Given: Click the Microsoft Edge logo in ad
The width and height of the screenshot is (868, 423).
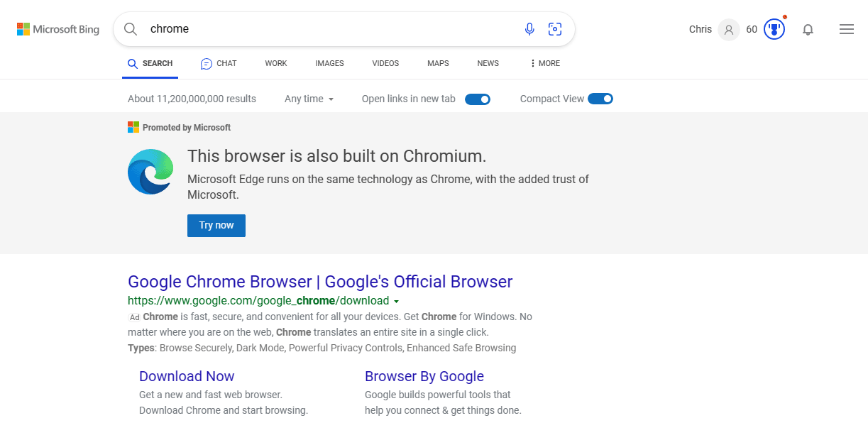Looking at the screenshot, I should [x=150, y=172].
